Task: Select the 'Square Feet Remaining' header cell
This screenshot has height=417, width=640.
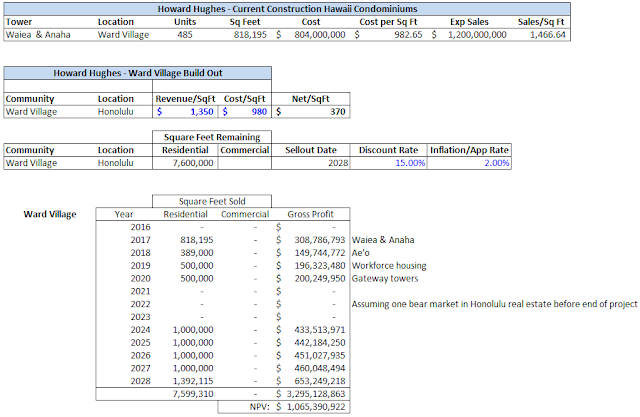Action: (x=212, y=137)
